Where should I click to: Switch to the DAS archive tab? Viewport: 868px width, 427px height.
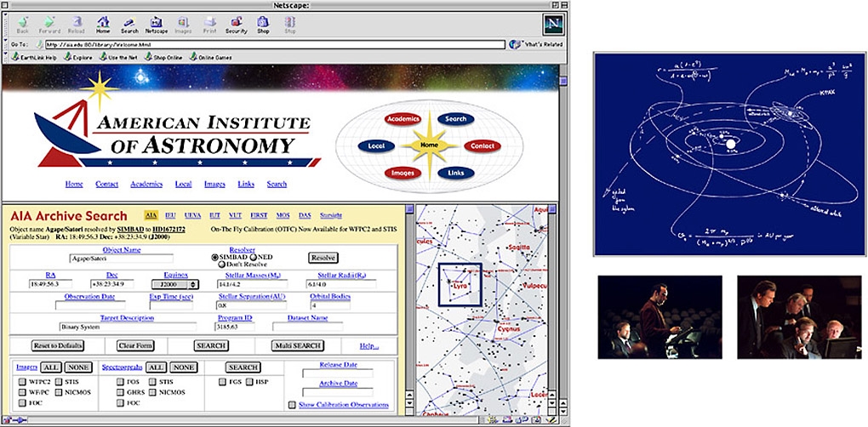coord(305,216)
